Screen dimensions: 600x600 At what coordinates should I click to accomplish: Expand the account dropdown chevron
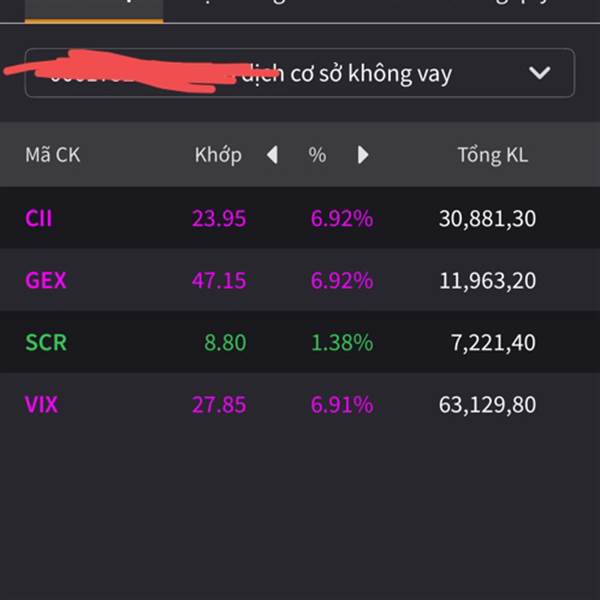[x=539, y=73]
